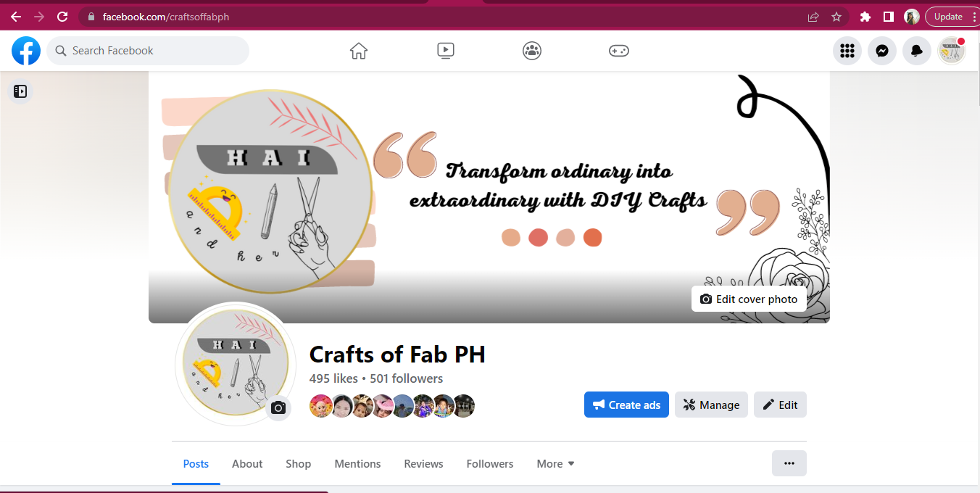Click the Search Facebook field
Viewport: 980px width, 493px height.
coord(148,51)
